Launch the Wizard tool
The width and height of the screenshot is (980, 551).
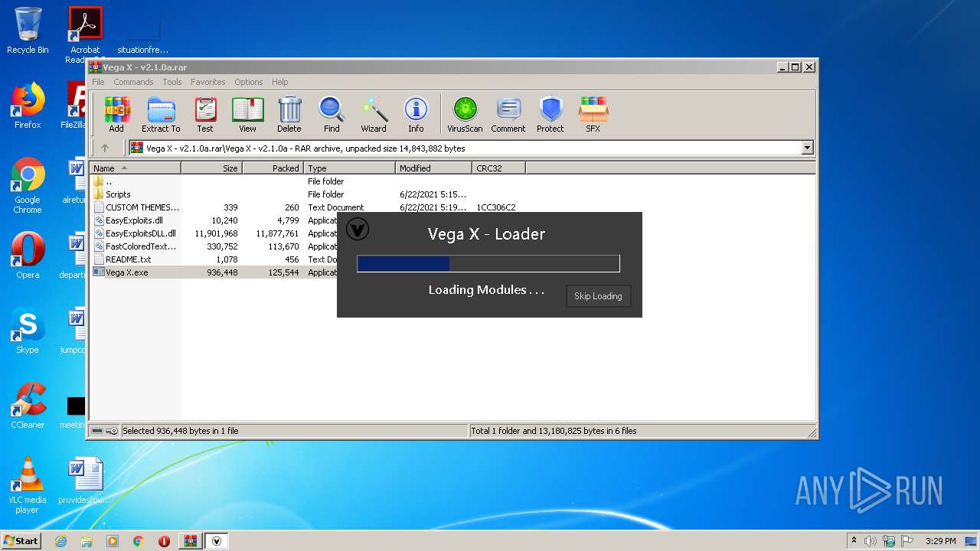coord(374,115)
